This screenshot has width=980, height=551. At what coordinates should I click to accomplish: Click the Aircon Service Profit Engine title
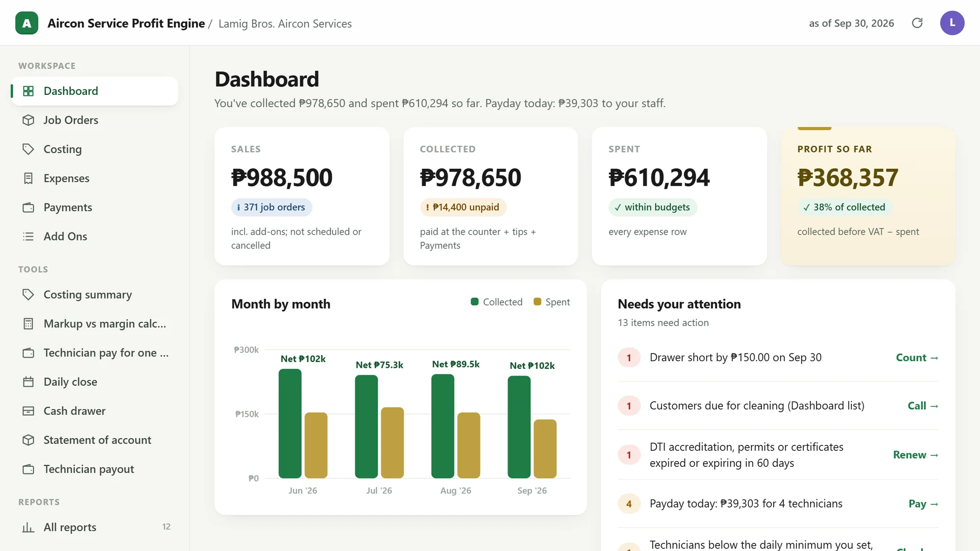tap(126, 23)
